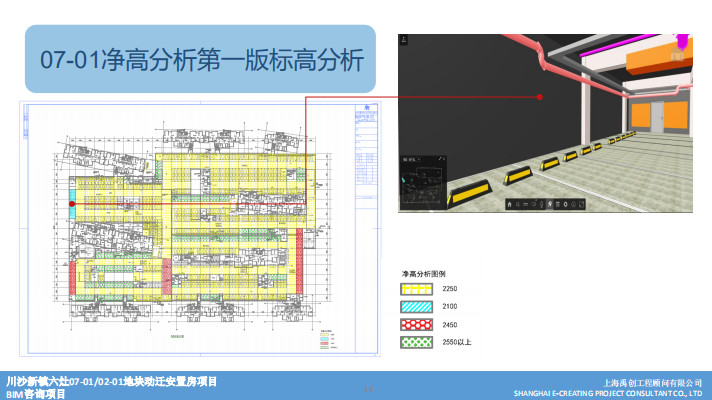Open the settings gear in viewer toolbar

[x=566, y=204]
